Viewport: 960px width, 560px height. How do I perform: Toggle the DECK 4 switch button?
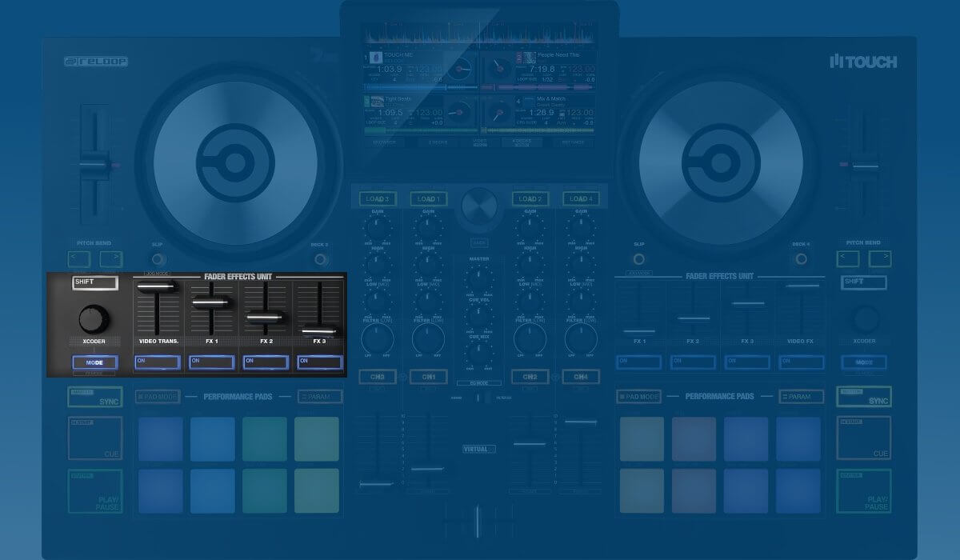(801, 259)
